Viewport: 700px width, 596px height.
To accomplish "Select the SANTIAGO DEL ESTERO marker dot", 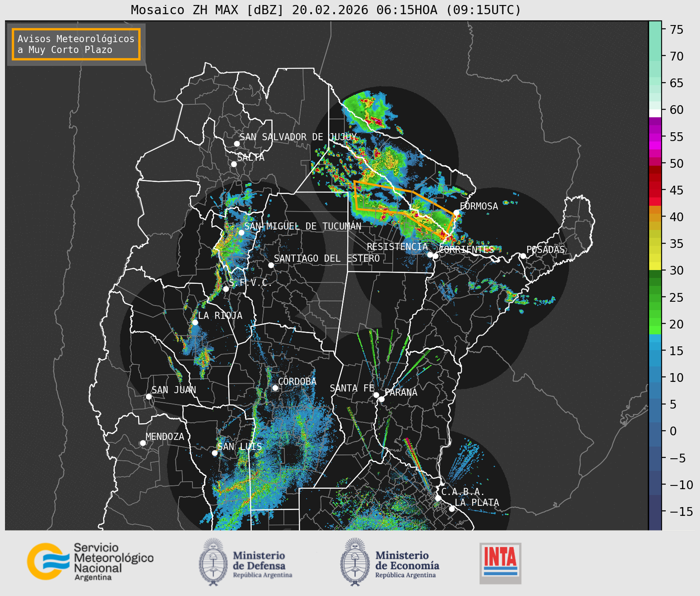I will 271,265.
